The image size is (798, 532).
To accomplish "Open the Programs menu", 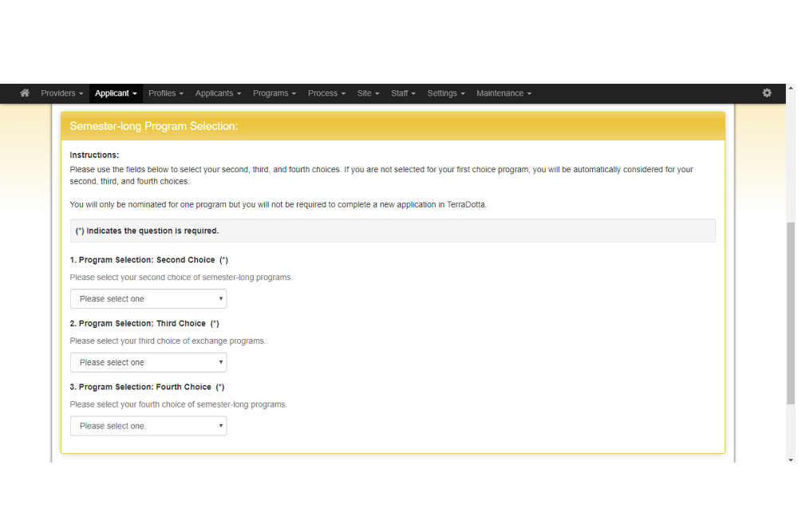I will (275, 93).
